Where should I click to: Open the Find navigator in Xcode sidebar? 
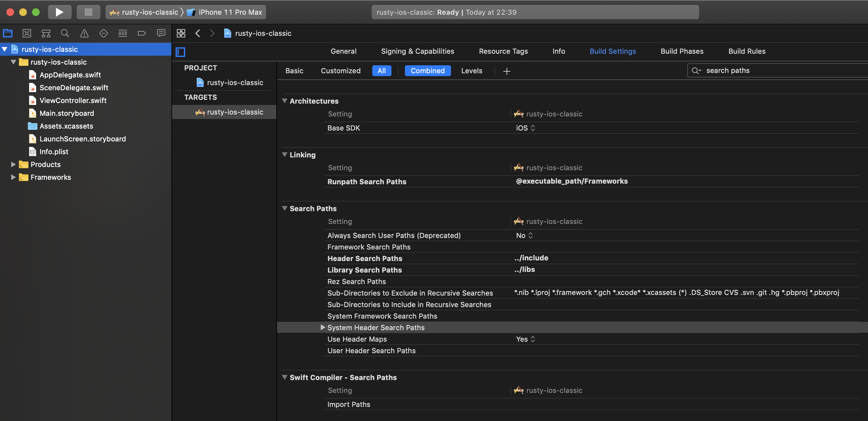(x=65, y=33)
